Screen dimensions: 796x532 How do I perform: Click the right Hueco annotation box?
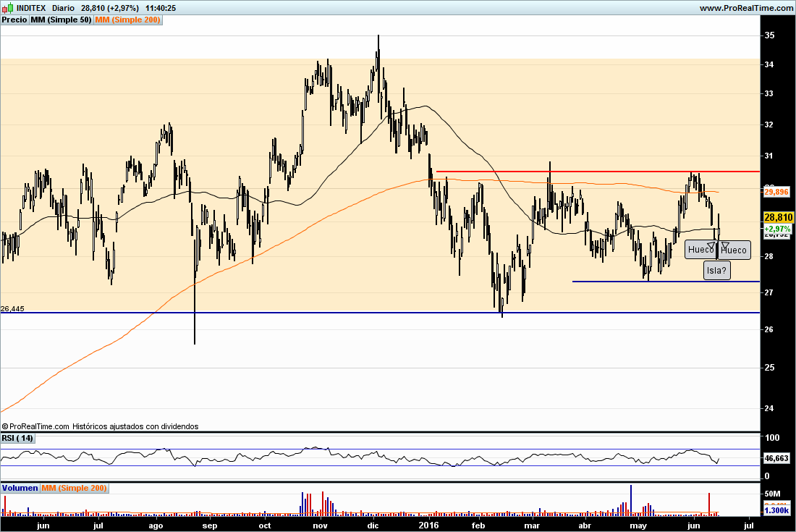(734, 250)
